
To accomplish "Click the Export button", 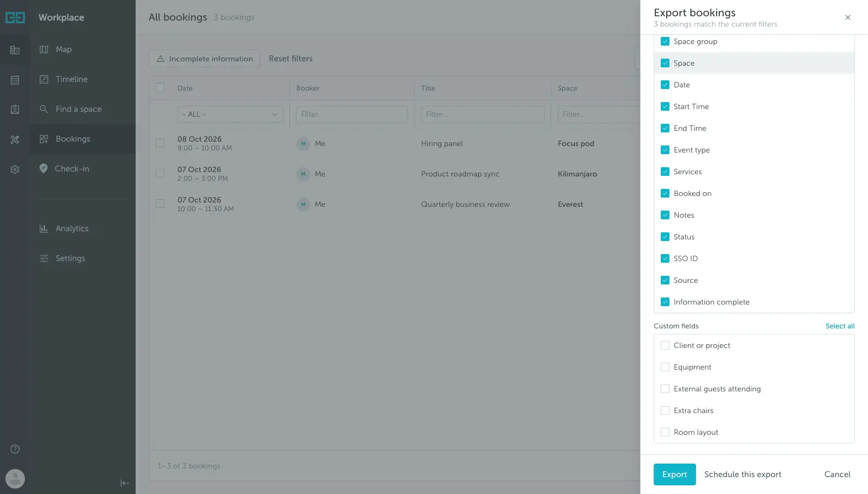I will click(675, 474).
